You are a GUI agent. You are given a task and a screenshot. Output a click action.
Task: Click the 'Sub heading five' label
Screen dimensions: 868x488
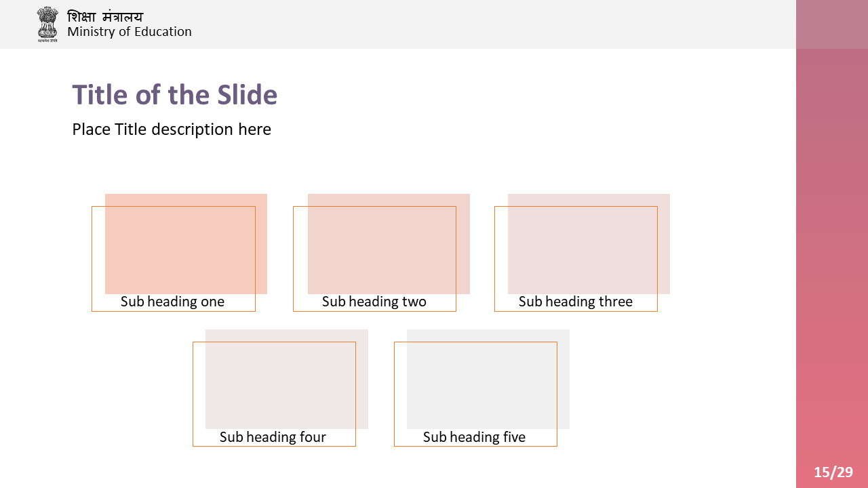pyautogui.click(x=474, y=437)
